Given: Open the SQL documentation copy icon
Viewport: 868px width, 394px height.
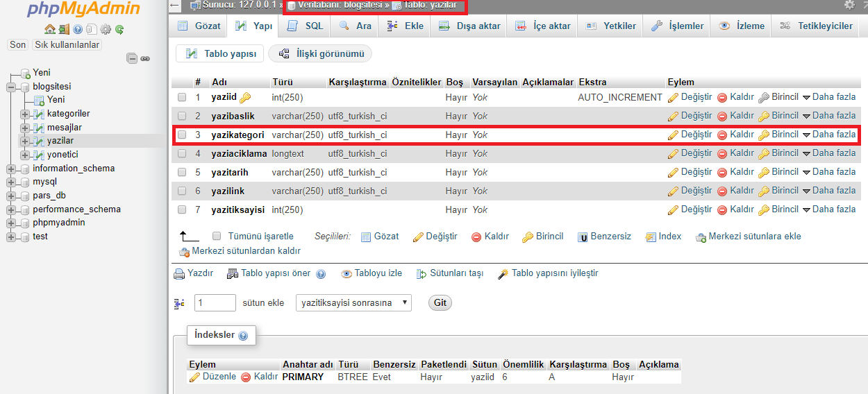Looking at the screenshot, I should coord(91,29).
